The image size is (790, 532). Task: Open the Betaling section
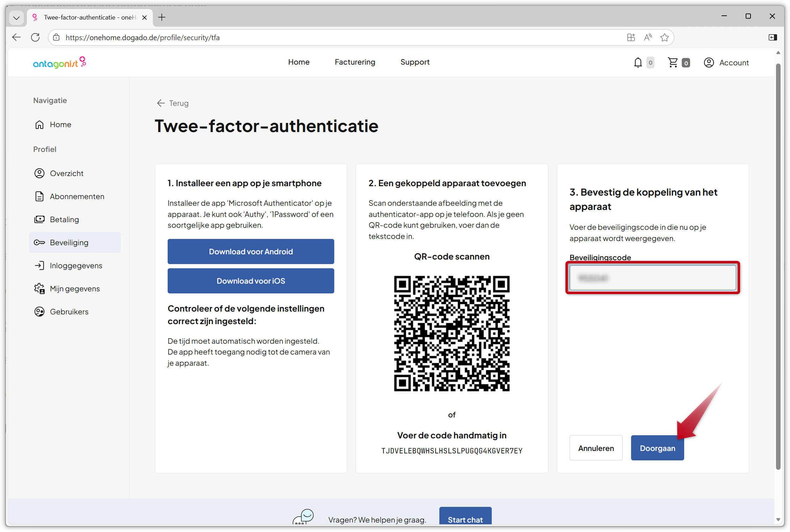click(x=64, y=219)
